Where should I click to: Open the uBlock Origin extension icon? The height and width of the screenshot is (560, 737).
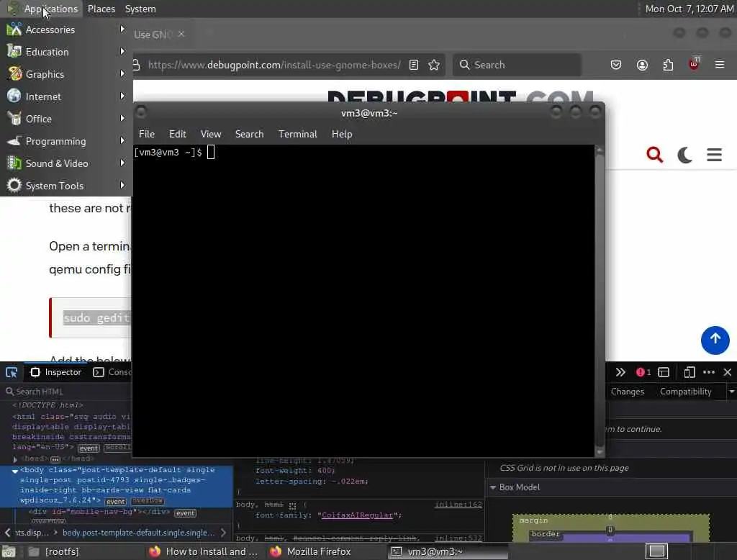click(694, 64)
